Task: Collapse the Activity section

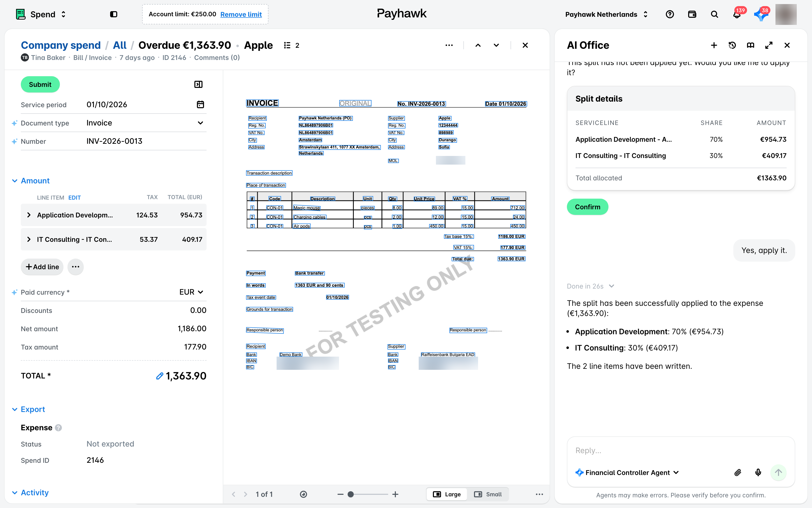Action: pos(30,493)
